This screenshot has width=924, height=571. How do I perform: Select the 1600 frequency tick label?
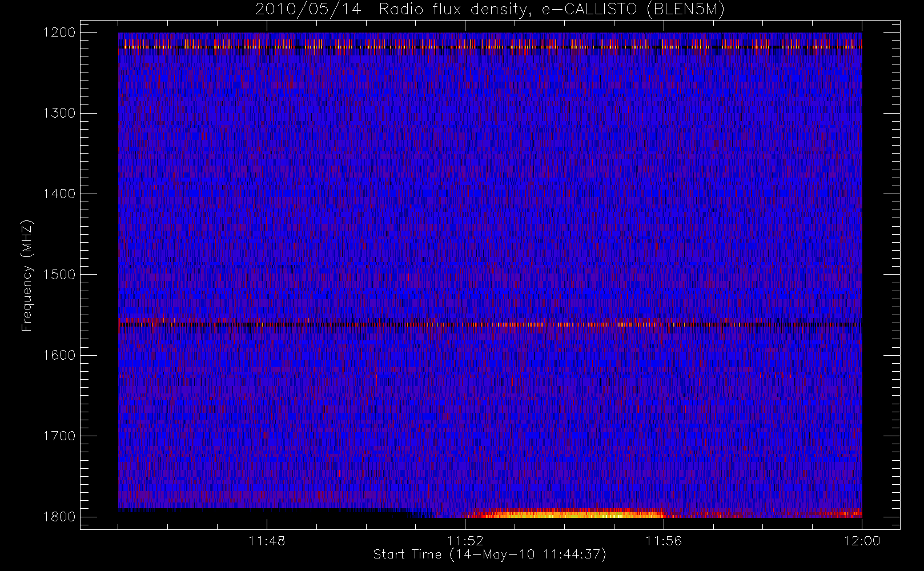coord(59,355)
